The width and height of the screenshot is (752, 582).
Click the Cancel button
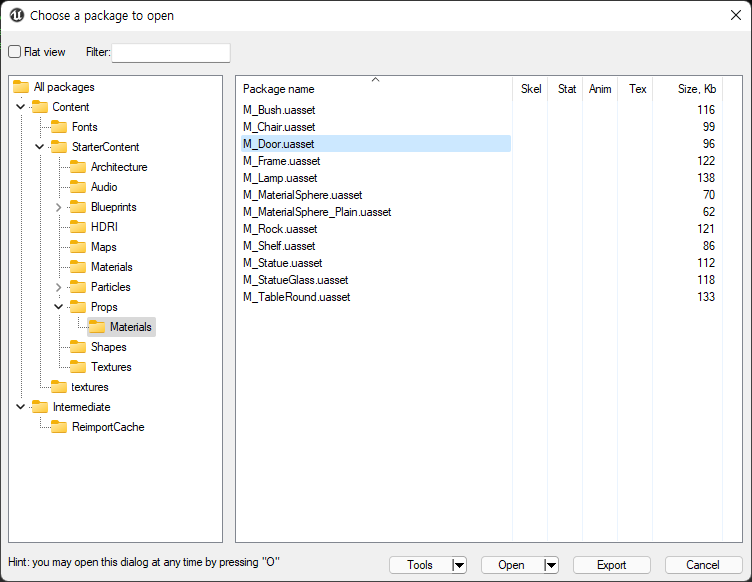[703, 565]
